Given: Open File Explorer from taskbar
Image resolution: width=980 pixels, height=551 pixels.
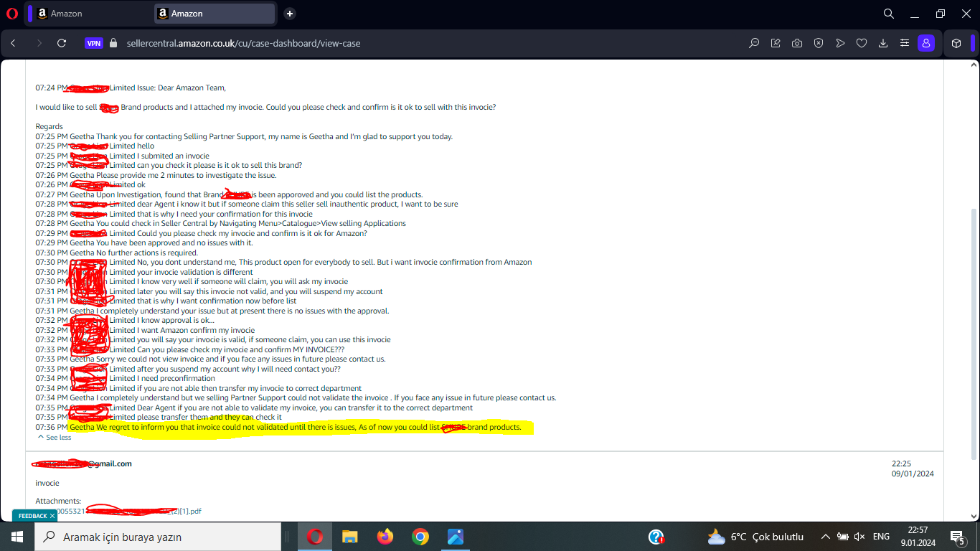Looking at the screenshot, I should [350, 537].
